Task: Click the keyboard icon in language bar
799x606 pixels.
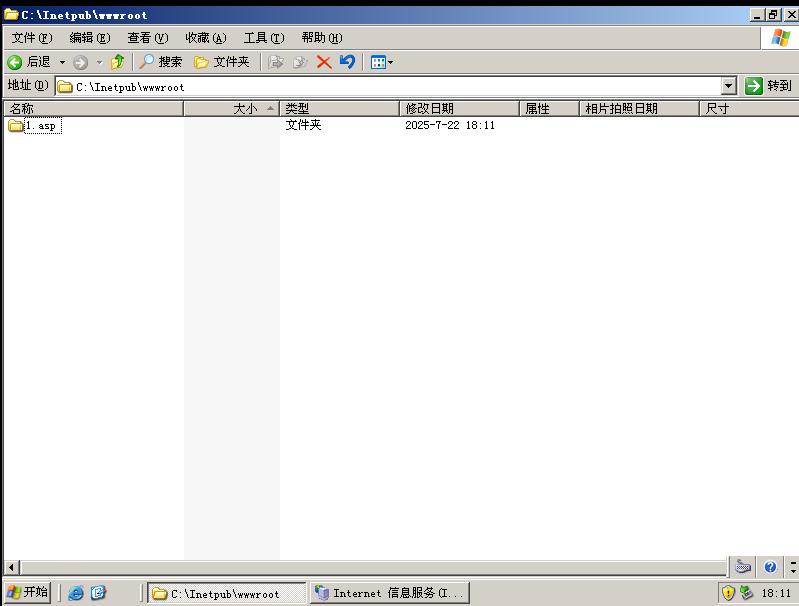Action: 742,566
